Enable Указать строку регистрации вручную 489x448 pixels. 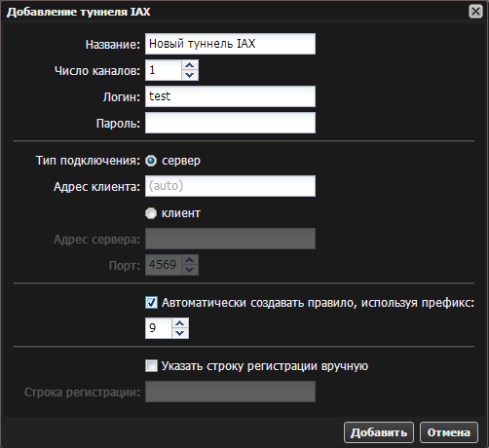(x=151, y=366)
